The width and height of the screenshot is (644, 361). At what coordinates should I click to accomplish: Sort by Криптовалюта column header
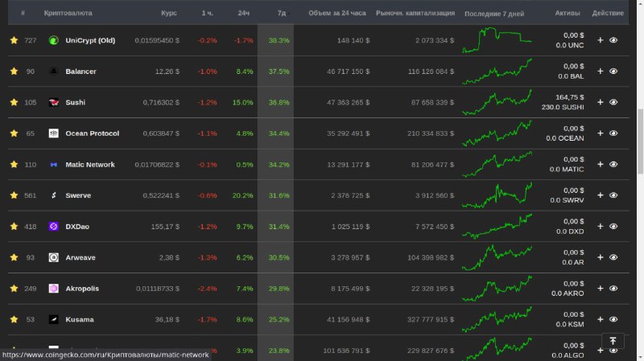[68, 13]
